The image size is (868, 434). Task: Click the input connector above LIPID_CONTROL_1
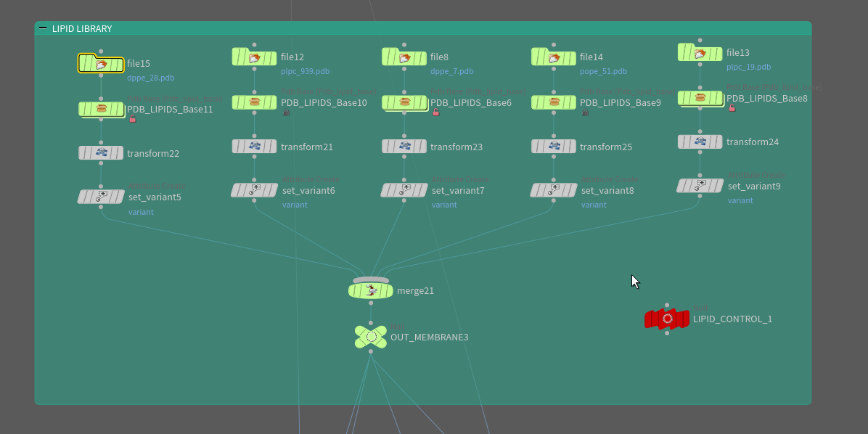coord(667,305)
